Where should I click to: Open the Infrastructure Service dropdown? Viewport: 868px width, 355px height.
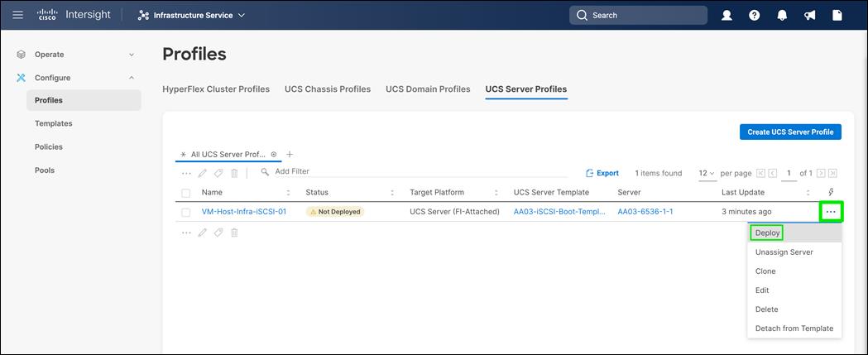[x=191, y=16]
